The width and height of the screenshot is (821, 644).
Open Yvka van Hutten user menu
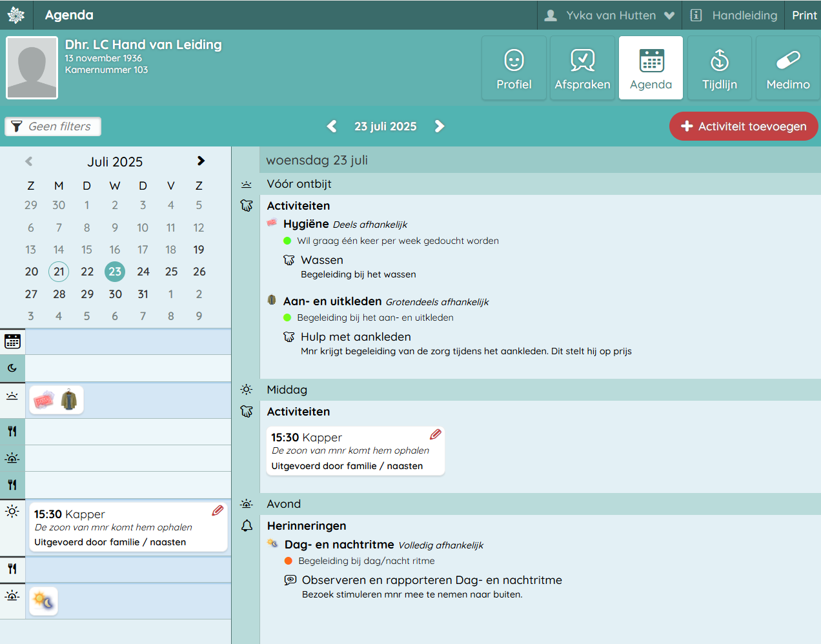click(609, 15)
